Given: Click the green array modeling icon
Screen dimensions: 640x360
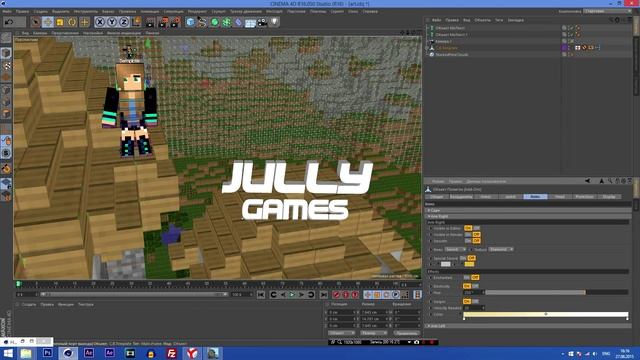Looking at the screenshot, I should click(x=227, y=22).
